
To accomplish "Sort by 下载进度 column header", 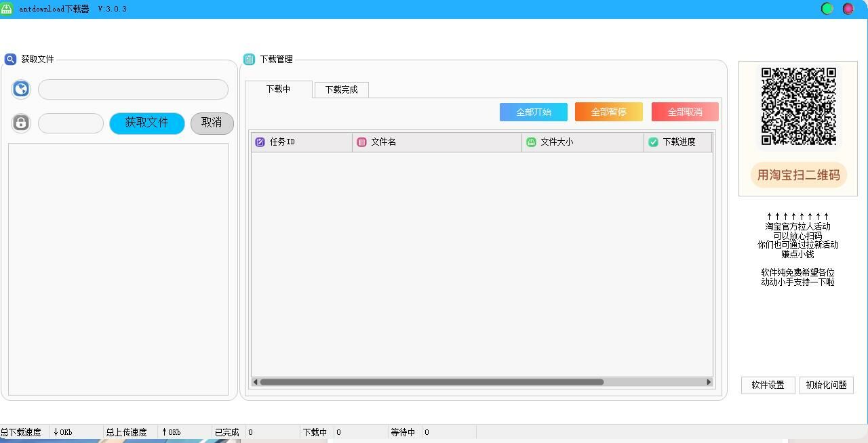I will (677, 142).
